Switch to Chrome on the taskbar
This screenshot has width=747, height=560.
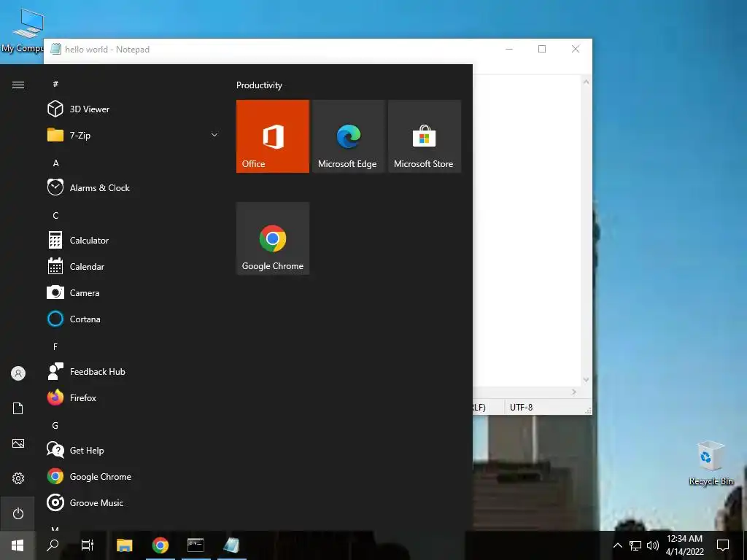[160, 545]
